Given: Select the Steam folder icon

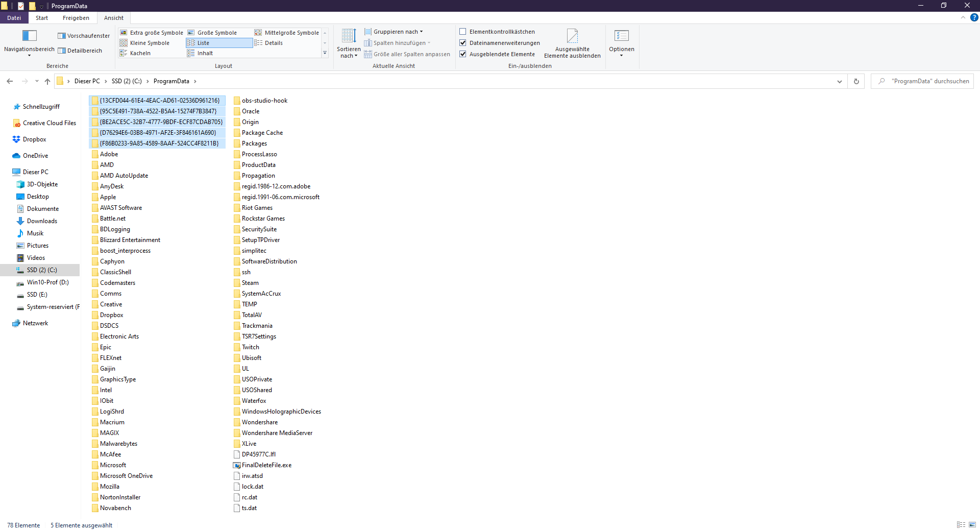Looking at the screenshot, I should (x=237, y=283).
